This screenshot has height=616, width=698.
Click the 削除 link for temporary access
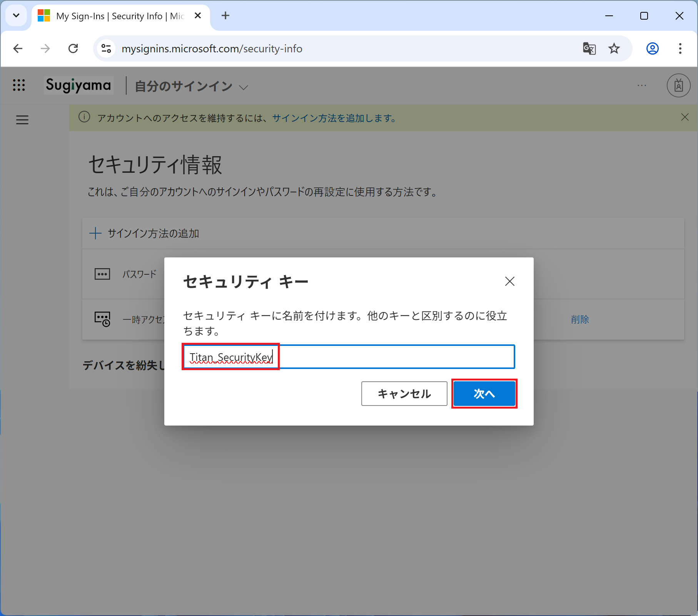pyautogui.click(x=580, y=319)
